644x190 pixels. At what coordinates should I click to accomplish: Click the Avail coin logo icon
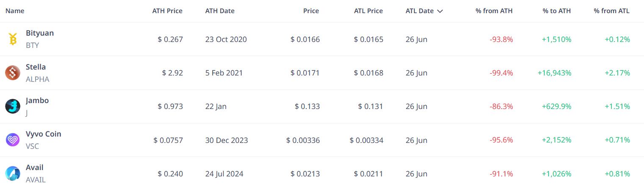[13, 173]
